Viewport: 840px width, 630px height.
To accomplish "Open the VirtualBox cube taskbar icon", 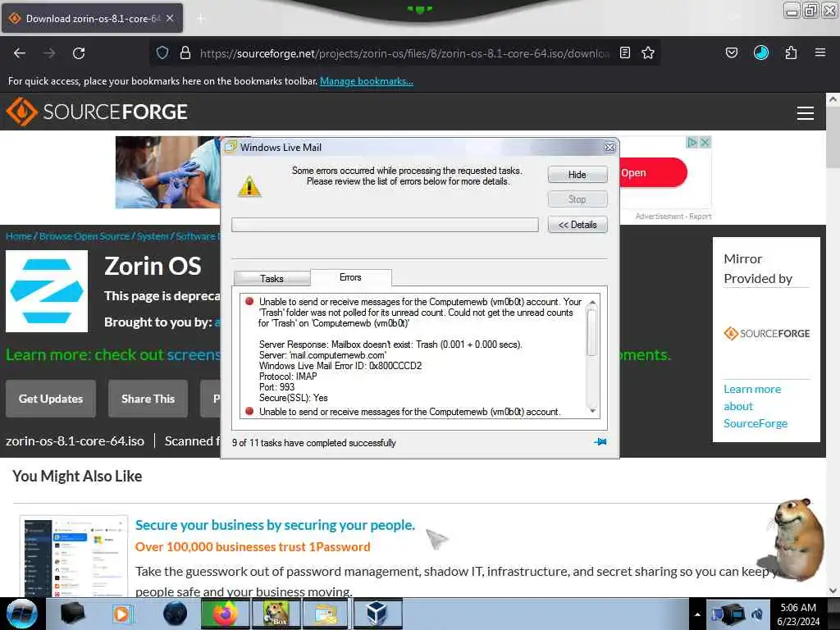I will (x=377, y=614).
